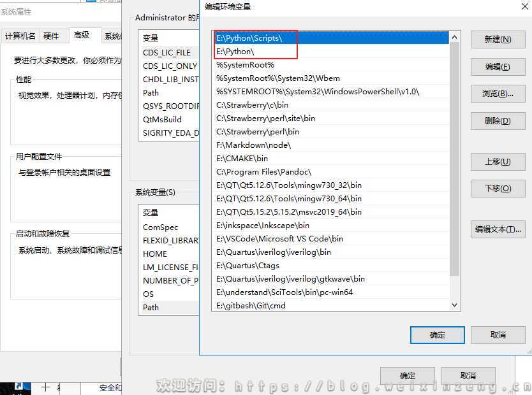The height and width of the screenshot is (395, 532).
Task: Click the path list scroll-down arrow
Action: point(455,305)
